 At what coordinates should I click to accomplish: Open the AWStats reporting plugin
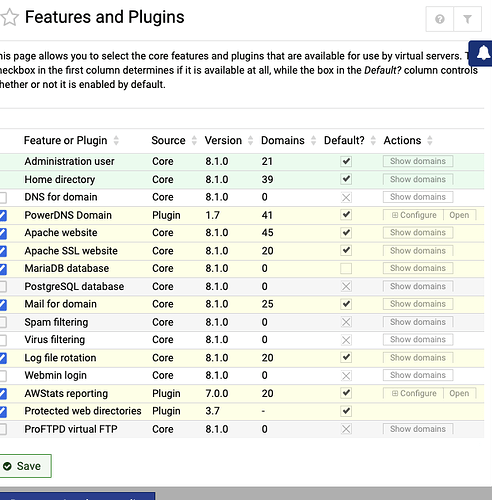click(459, 393)
